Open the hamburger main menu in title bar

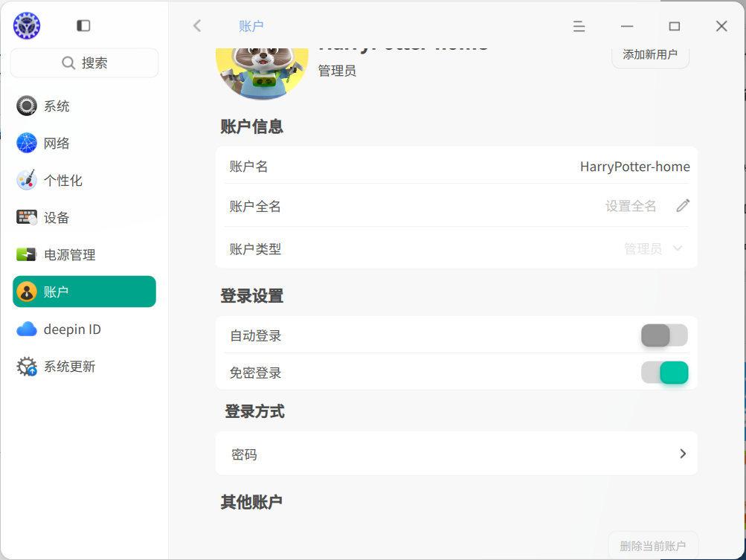(579, 26)
